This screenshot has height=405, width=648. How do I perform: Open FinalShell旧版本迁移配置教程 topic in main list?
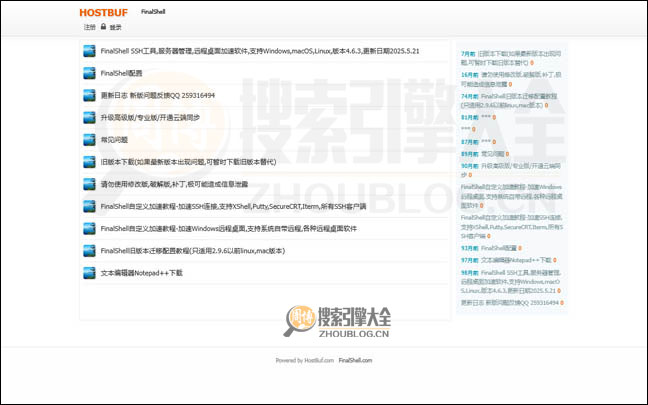coord(193,251)
